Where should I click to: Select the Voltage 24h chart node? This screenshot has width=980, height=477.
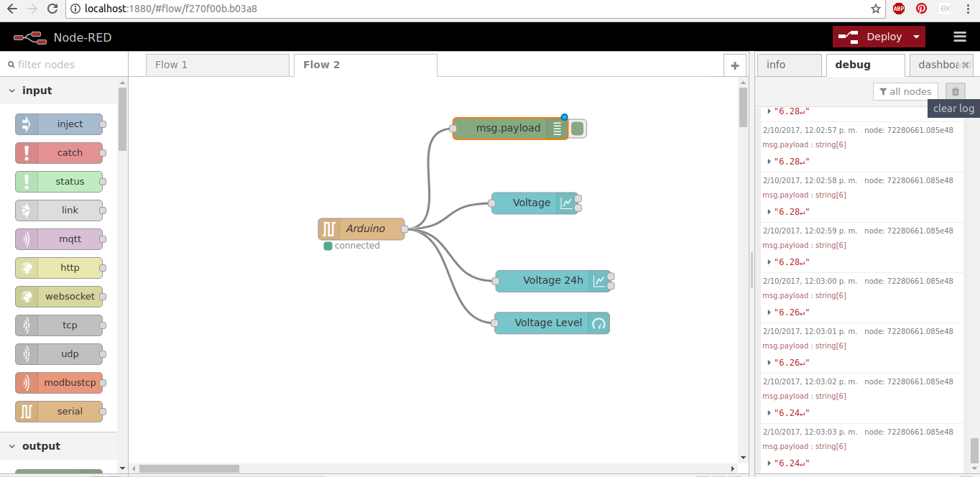click(553, 281)
